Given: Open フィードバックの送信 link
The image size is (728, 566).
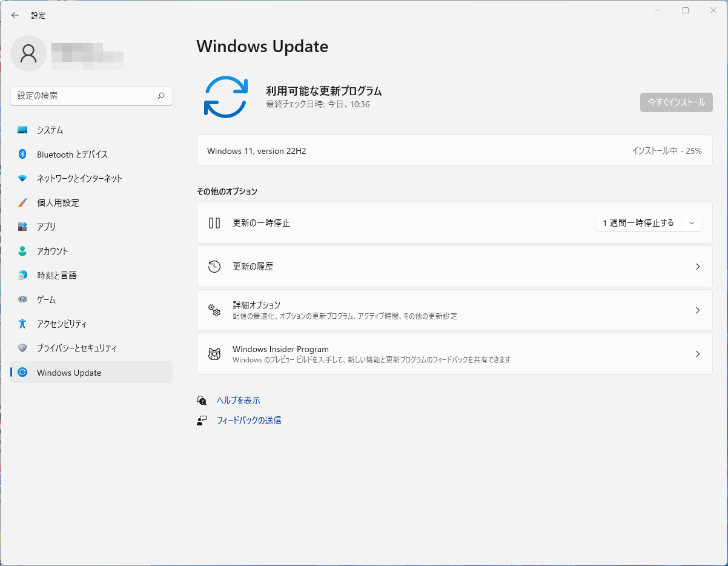Looking at the screenshot, I should tap(249, 421).
